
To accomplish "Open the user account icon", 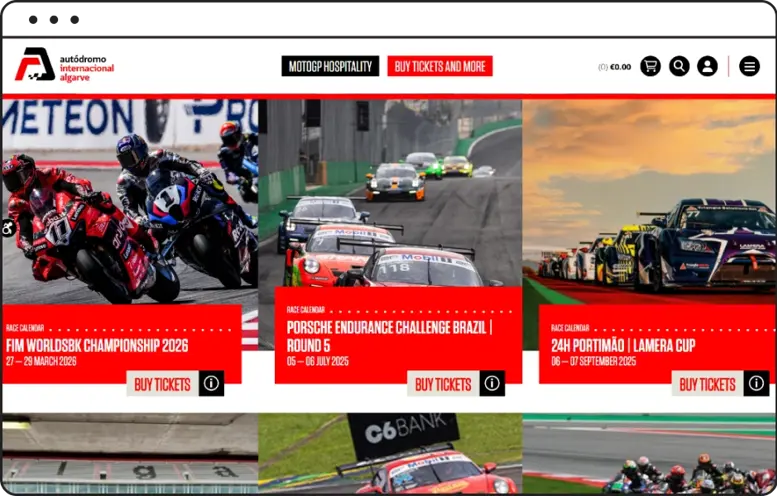I will [x=707, y=66].
